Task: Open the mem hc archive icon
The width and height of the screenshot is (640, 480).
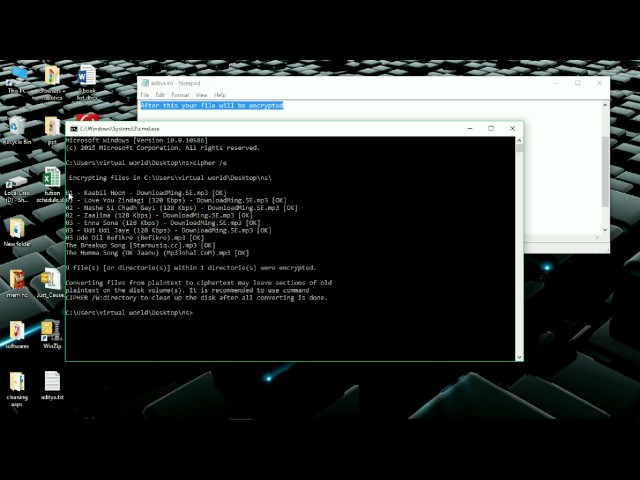Action: (x=17, y=283)
